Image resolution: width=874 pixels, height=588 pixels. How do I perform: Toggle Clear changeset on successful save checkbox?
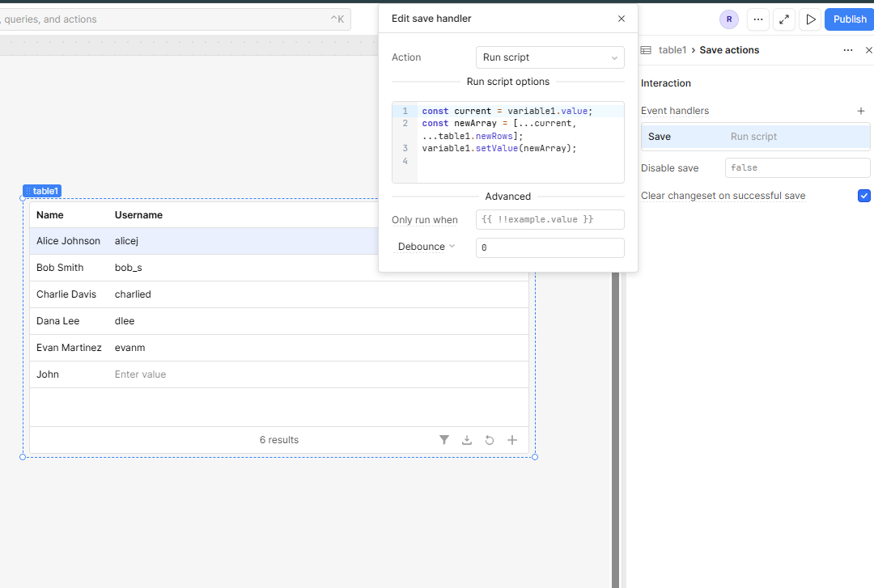pos(864,196)
